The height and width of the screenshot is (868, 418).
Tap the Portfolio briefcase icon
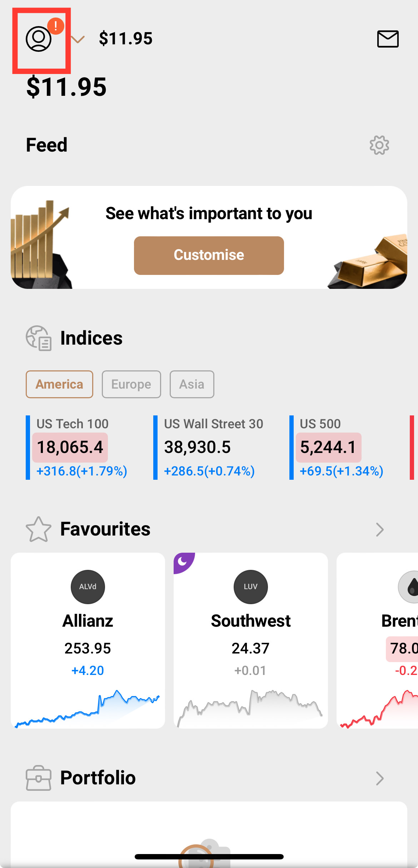(39, 778)
